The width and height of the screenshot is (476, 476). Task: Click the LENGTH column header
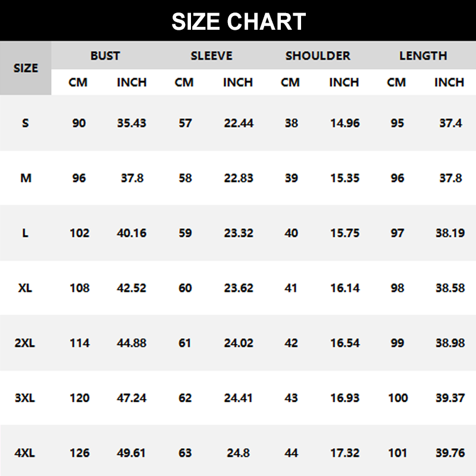(423, 56)
